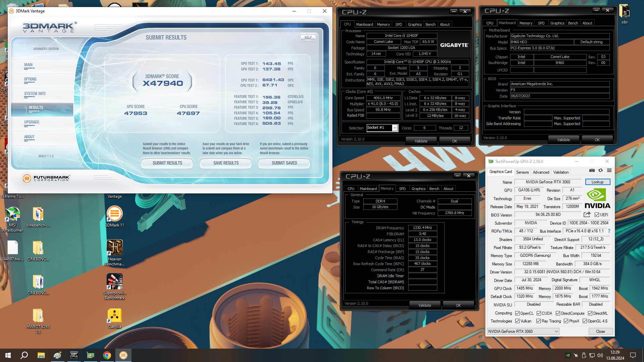Click the DRAM Frequency 1330.4 MHz field
644x362 pixels.
click(x=422, y=228)
